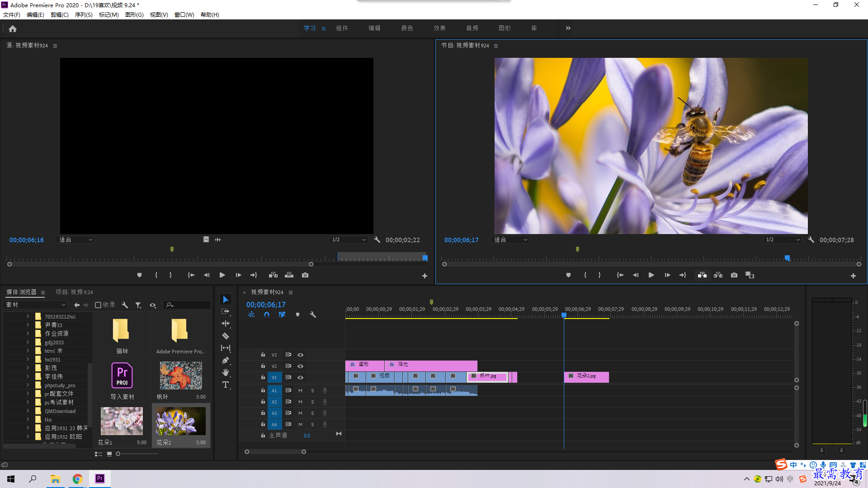Toggle snap in timeline magnet icon
This screenshot has width=868, height=488.
(267, 314)
